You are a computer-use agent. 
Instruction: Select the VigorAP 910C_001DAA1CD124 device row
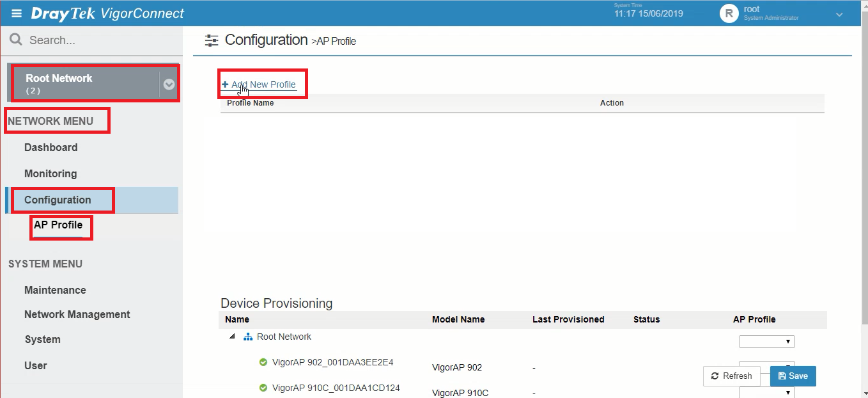coord(522,388)
